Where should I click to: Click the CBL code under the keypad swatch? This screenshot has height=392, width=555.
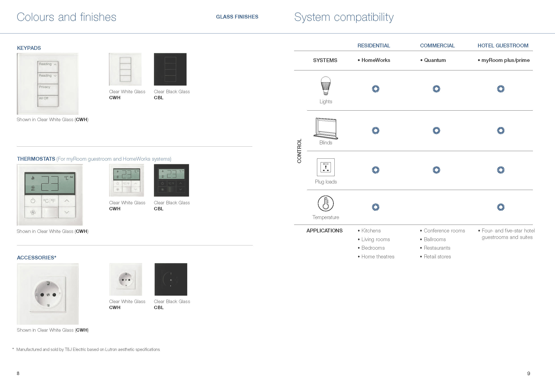tap(159, 98)
